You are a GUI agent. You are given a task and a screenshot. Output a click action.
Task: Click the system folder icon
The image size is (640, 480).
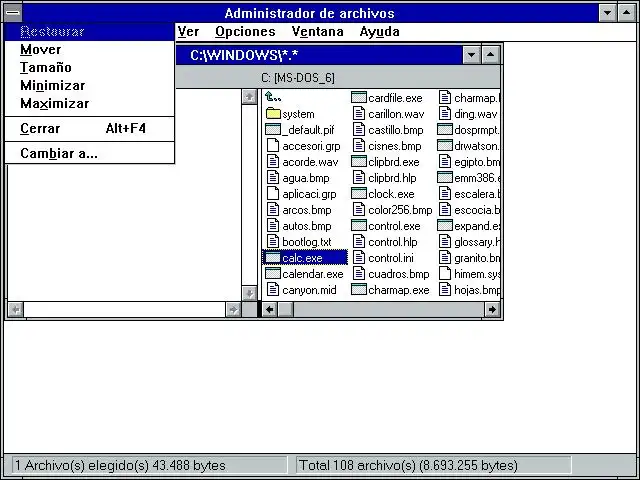tap(273, 113)
